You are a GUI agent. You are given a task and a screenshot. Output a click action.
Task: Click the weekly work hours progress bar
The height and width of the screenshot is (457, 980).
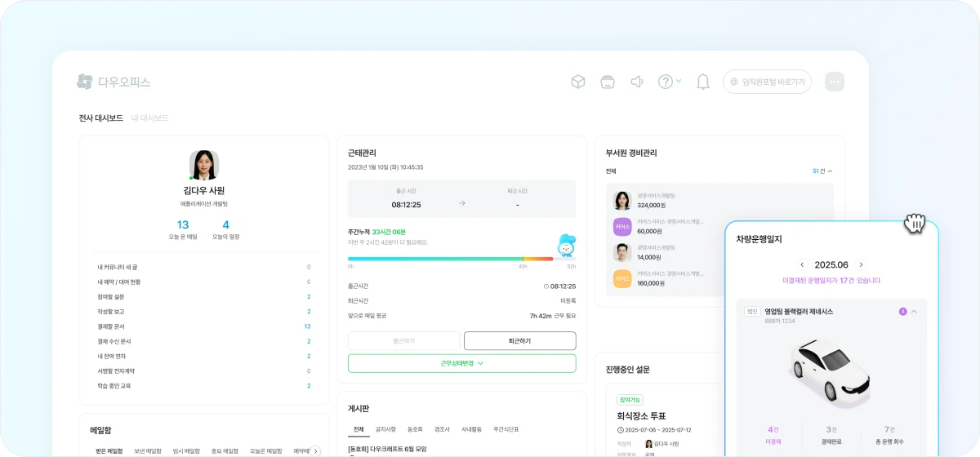point(451,259)
